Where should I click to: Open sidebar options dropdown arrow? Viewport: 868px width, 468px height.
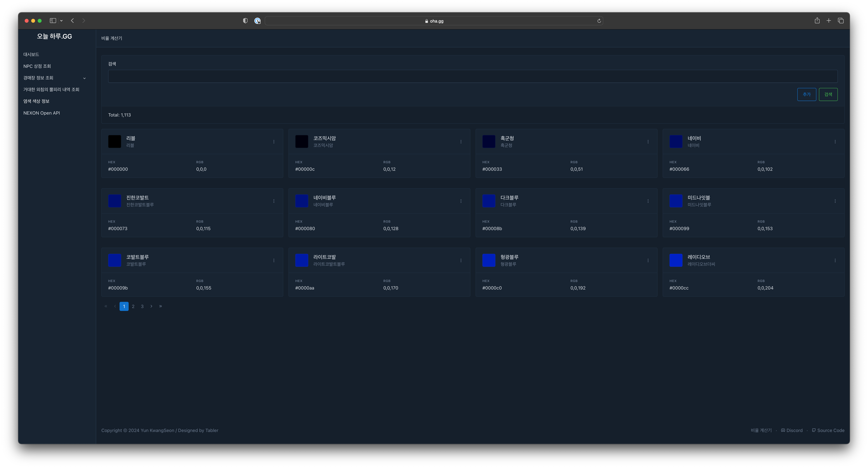coord(61,21)
